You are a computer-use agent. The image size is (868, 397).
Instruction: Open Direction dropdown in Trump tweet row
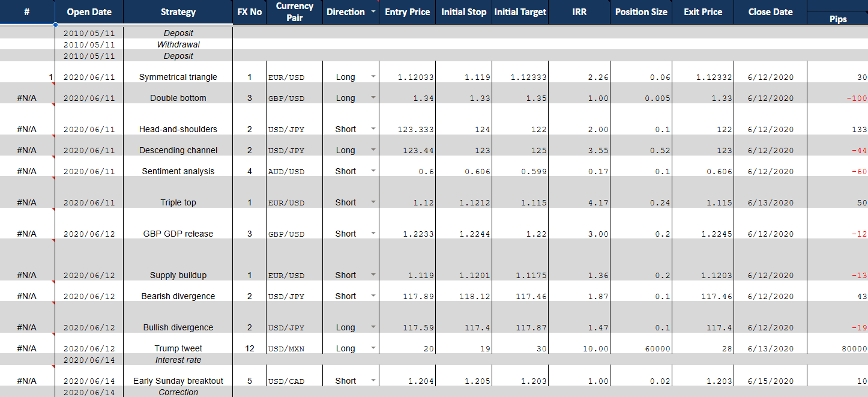tap(373, 348)
